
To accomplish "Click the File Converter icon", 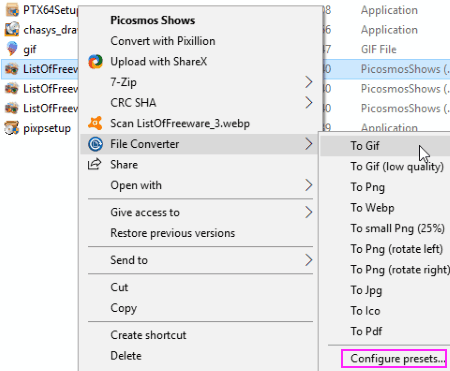I will point(95,144).
